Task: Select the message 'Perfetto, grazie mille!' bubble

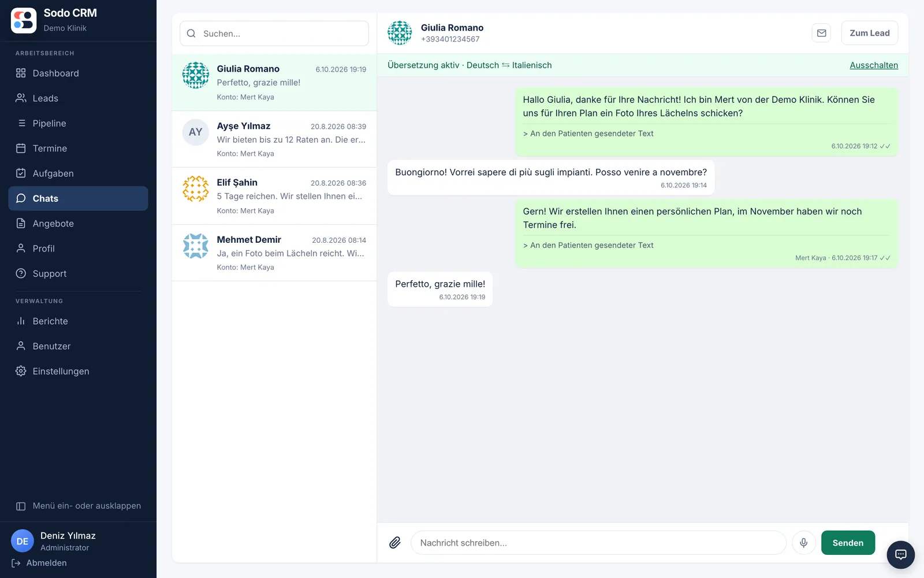Action: point(440,289)
